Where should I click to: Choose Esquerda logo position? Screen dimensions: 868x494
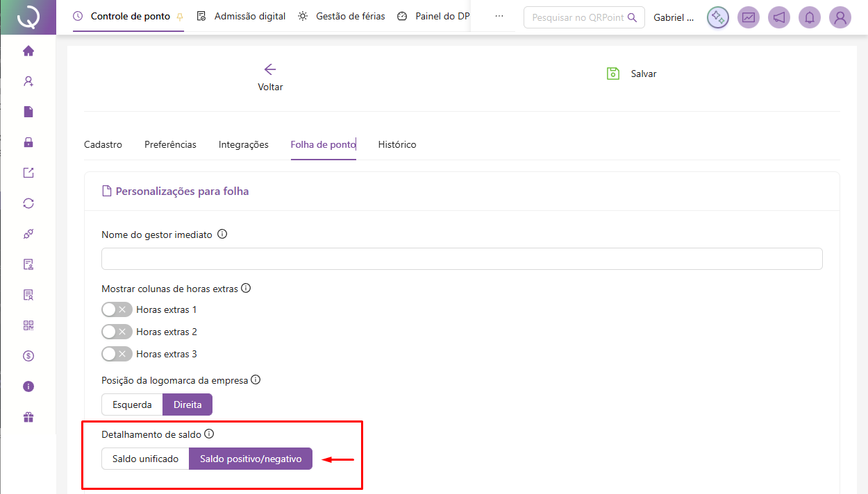pos(132,404)
